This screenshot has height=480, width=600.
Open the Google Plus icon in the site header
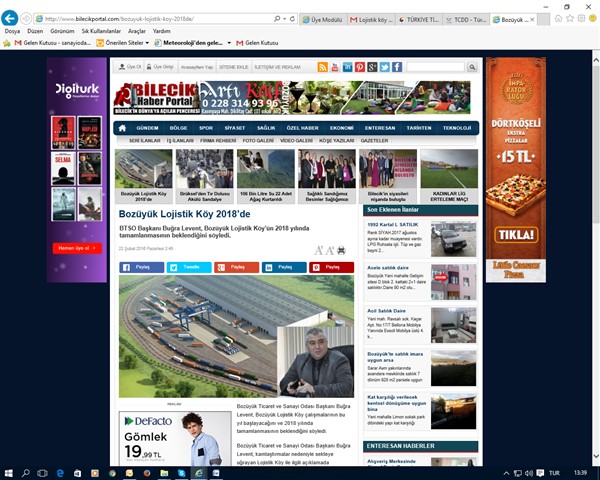pos(372,67)
